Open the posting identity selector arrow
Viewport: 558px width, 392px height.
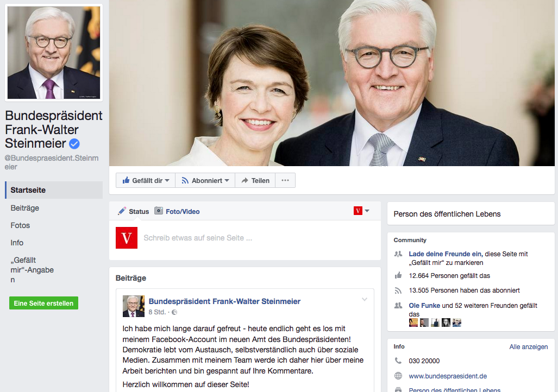[x=367, y=211]
